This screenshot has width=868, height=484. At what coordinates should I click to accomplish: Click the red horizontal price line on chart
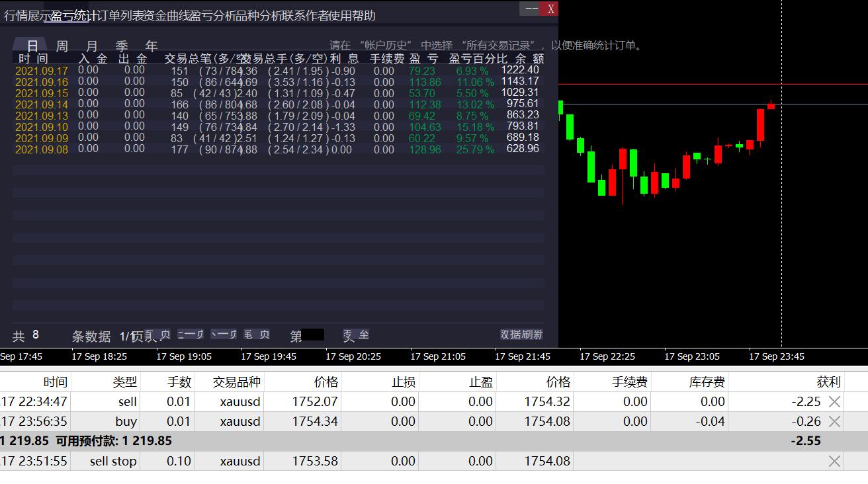(713, 84)
